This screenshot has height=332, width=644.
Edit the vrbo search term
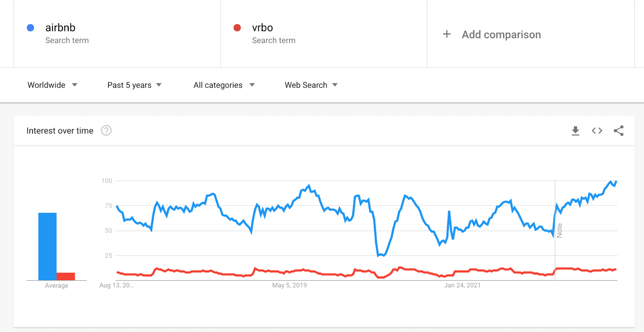262,28
